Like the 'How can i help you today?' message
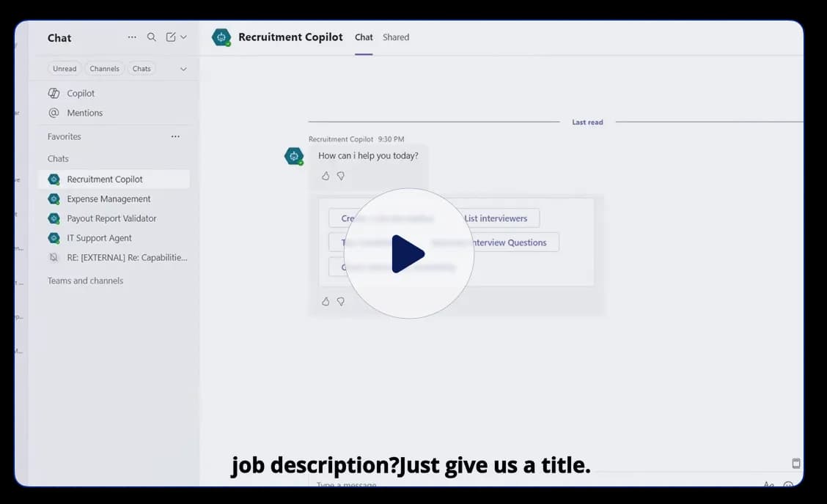The width and height of the screenshot is (827, 504). (x=326, y=176)
